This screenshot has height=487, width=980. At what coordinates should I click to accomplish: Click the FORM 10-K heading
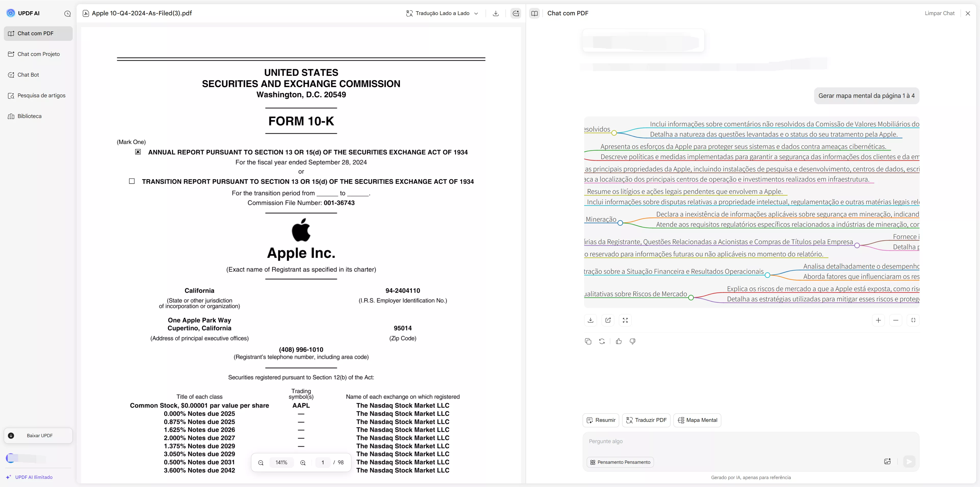(301, 121)
